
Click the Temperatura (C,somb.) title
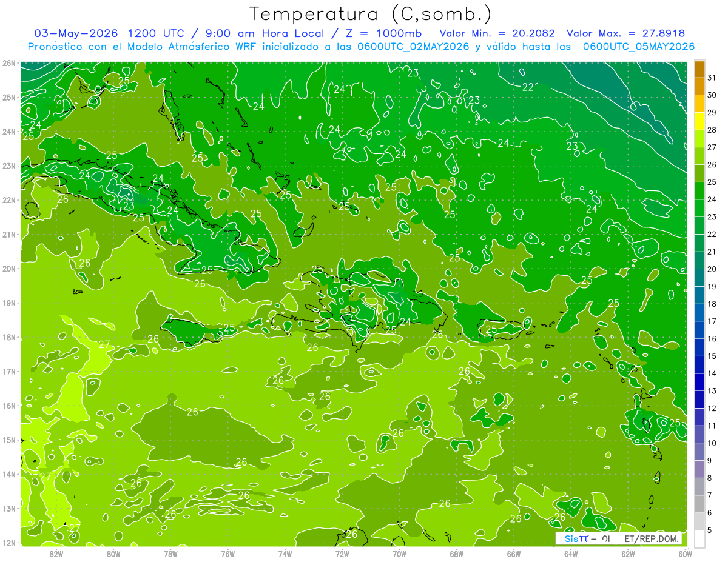pos(370,13)
